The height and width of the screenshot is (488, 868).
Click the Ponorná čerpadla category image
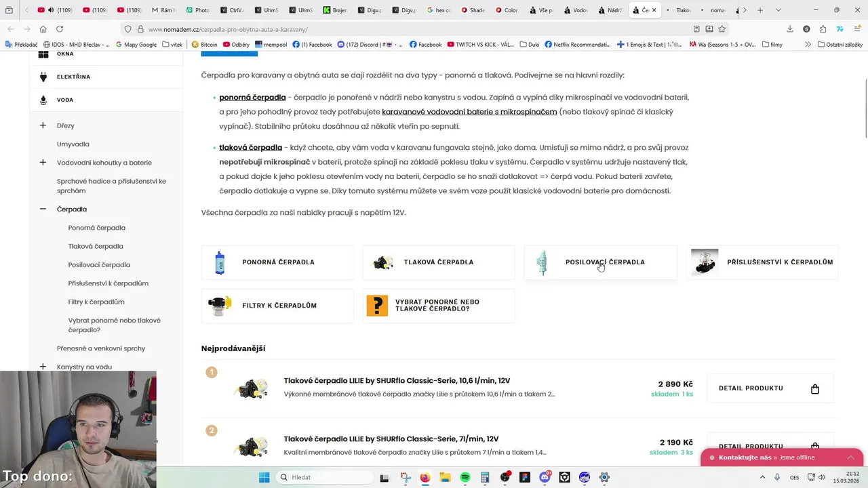click(220, 262)
